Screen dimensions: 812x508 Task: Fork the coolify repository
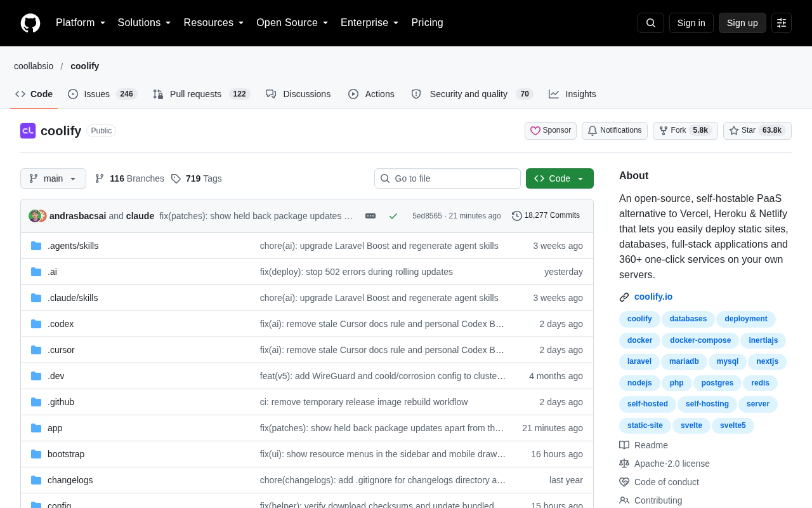685,131
